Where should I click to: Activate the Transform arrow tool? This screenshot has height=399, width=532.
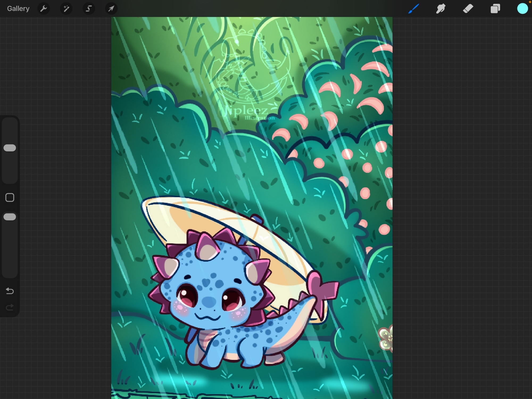111,9
